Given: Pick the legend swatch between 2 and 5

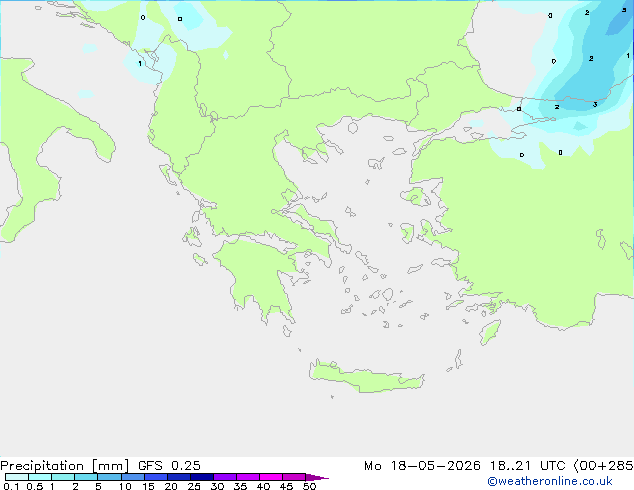Looking at the screenshot, I should point(86,477).
